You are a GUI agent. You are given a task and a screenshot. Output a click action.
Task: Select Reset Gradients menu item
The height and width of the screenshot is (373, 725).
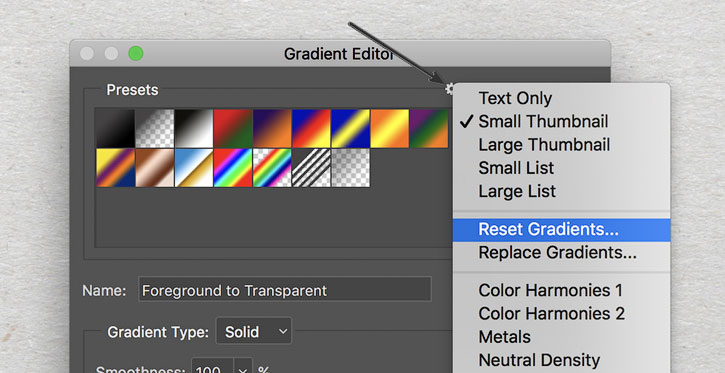click(x=561, y=230)
